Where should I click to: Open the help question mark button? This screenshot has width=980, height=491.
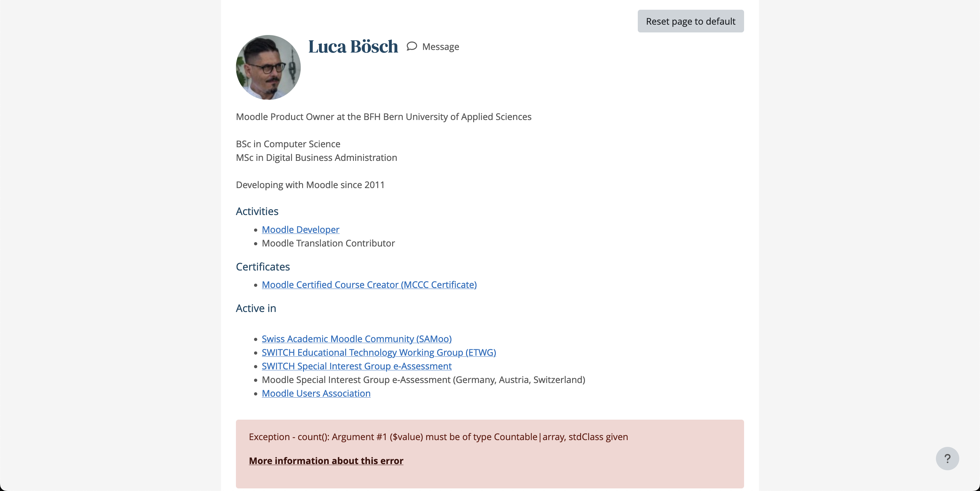click(947, 458)
